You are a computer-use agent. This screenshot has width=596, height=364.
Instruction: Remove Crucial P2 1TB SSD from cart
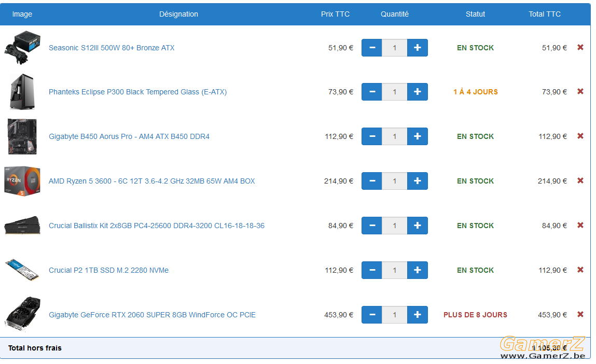pyautogui.click(x=580, y=270)
